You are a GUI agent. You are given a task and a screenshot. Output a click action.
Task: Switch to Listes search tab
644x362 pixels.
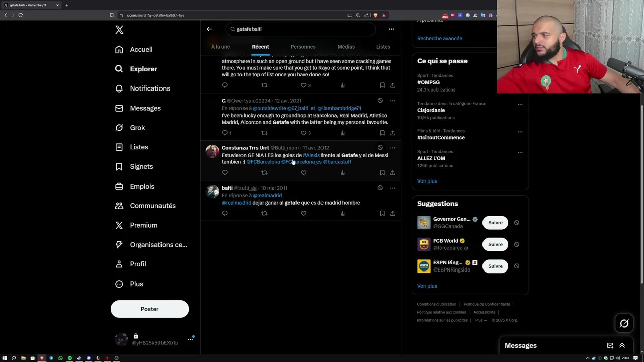click(383, 47)
